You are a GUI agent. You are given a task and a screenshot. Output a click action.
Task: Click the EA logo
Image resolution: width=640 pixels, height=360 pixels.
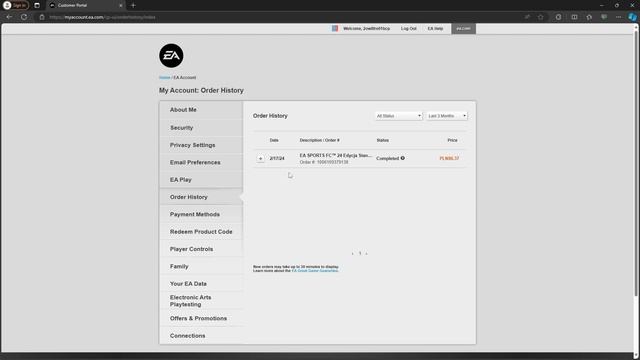[171, 56]
